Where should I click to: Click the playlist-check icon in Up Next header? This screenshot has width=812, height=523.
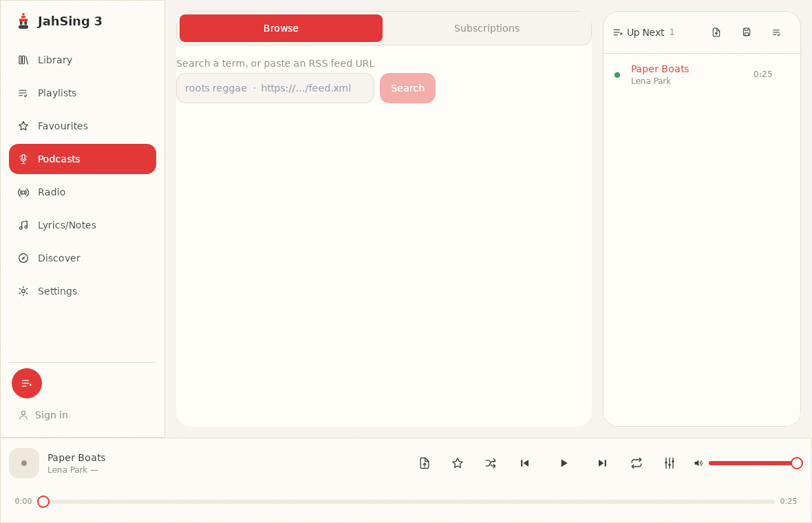(x=776, y=32)
